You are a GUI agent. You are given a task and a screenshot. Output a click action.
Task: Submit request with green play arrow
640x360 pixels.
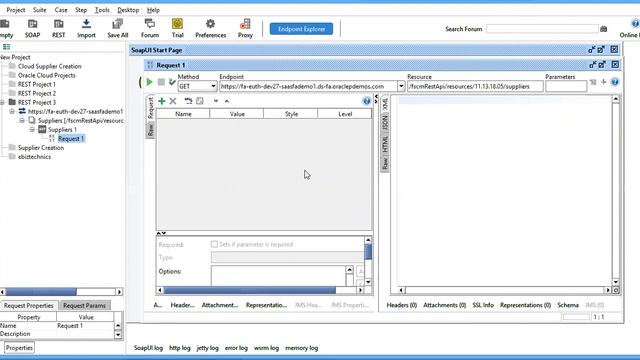point(149,82)
